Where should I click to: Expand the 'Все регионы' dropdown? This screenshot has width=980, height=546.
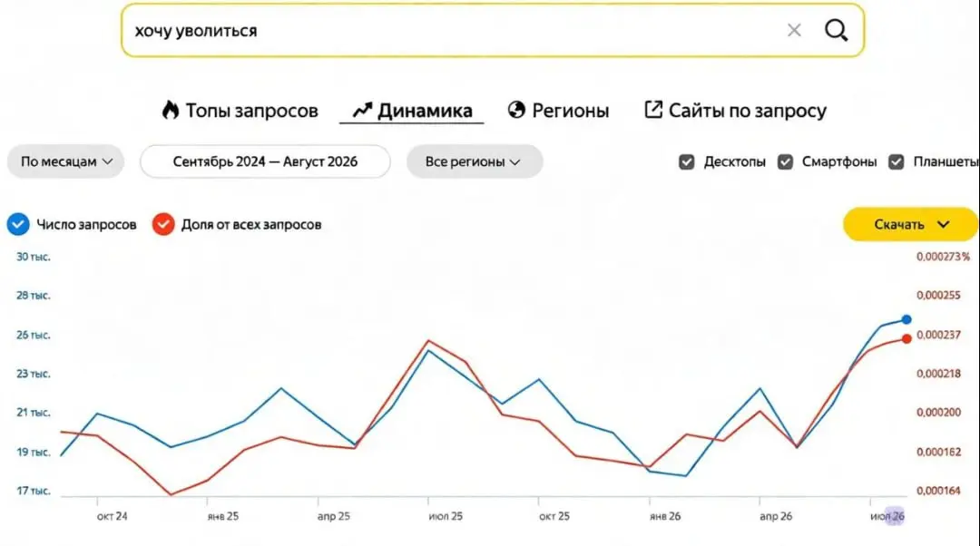(475, 161)
